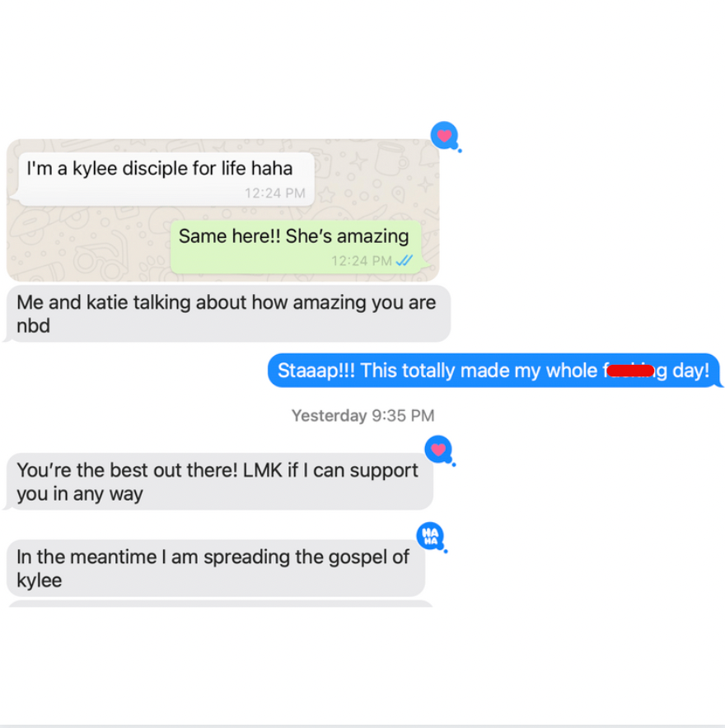The width and height of the screenshot is (725, 728).
Task: Select 'spreading the gospel of kylee' message
Action: (x=214, y=568)
